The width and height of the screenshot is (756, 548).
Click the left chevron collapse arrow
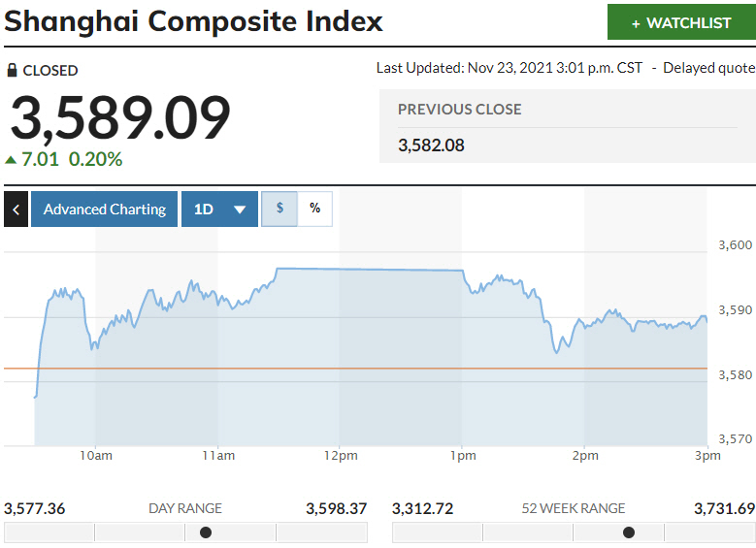(x=16, y=209)
